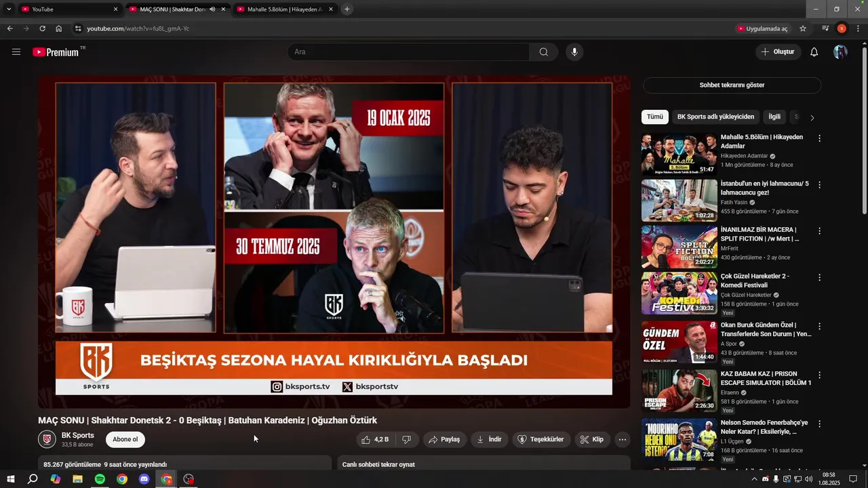Select the İlgili filter chip
Viewport: 868px width, 488px height.
click(774, 117)
